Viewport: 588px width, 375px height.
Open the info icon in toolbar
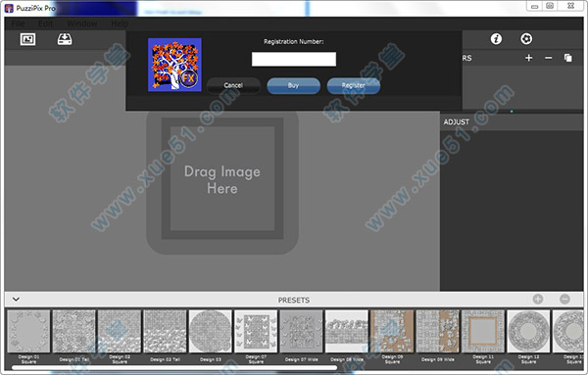496,38
